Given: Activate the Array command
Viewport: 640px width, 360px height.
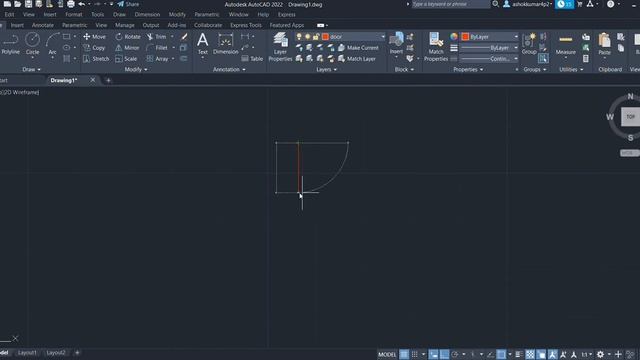Looking at the screenshot, I should tap(158, 59).
